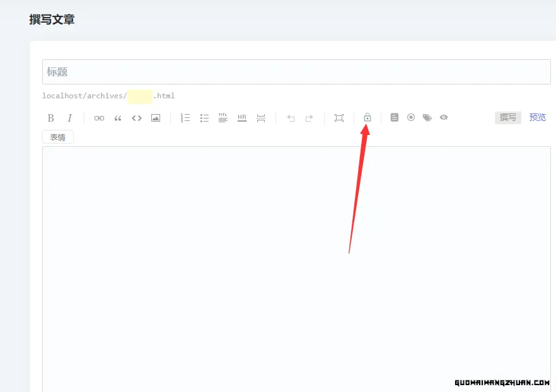Create a bulleted list
Screen dimensions: 556x392
(x=204, y=118)
